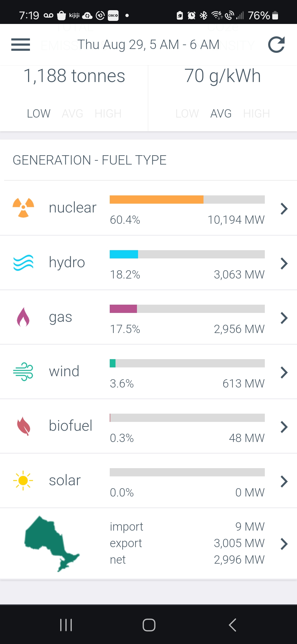This screenshot has width=297, height=644.
Task: Tap the 70 g/kWh intensity value
Action: [222, 76]
